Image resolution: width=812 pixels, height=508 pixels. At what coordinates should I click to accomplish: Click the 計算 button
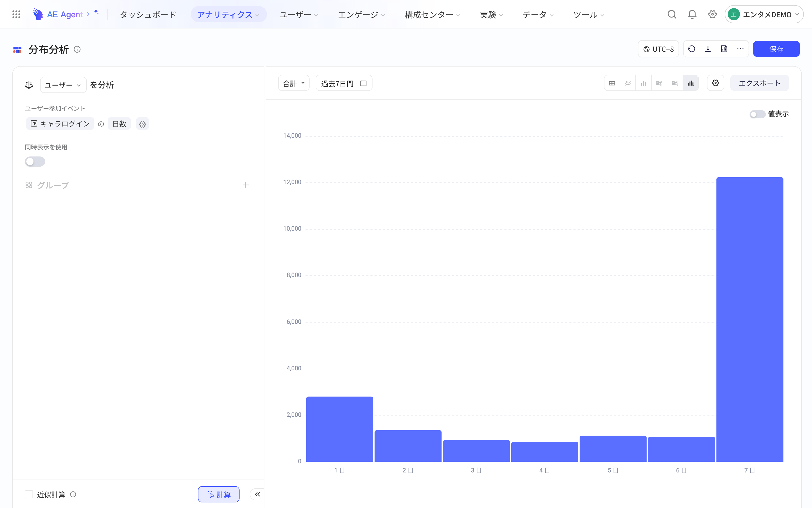click(x=218, y=494)
